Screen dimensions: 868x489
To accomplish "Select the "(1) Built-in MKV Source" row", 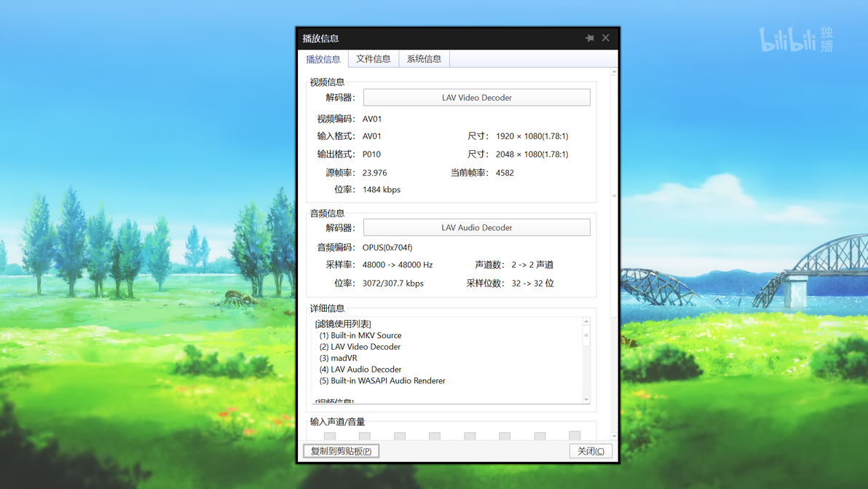I will click(x=360, y=336).
